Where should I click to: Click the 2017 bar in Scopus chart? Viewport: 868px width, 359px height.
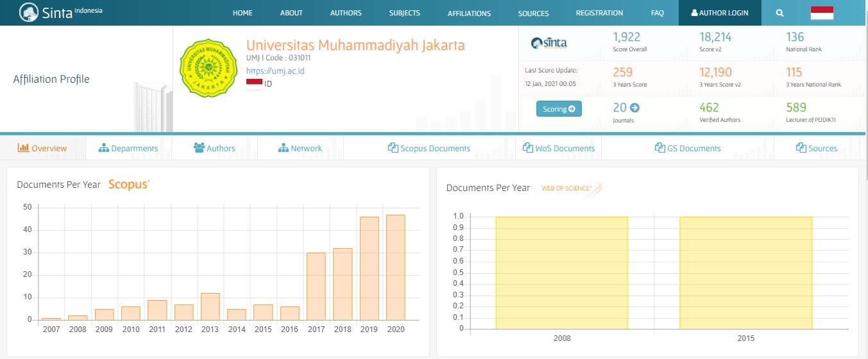pyautogui.click(x=316, y=287)
